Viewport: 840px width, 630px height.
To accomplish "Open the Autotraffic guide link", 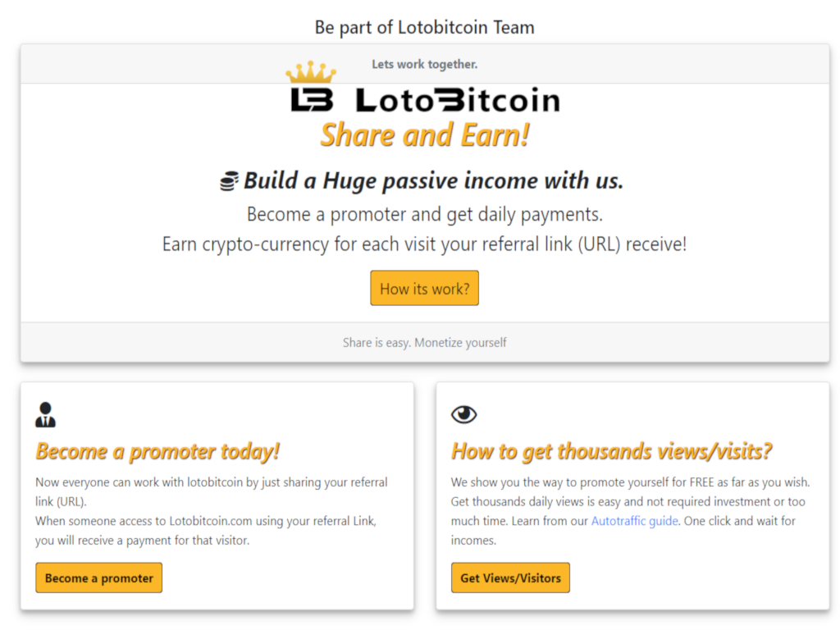I will tap(635, 521).
